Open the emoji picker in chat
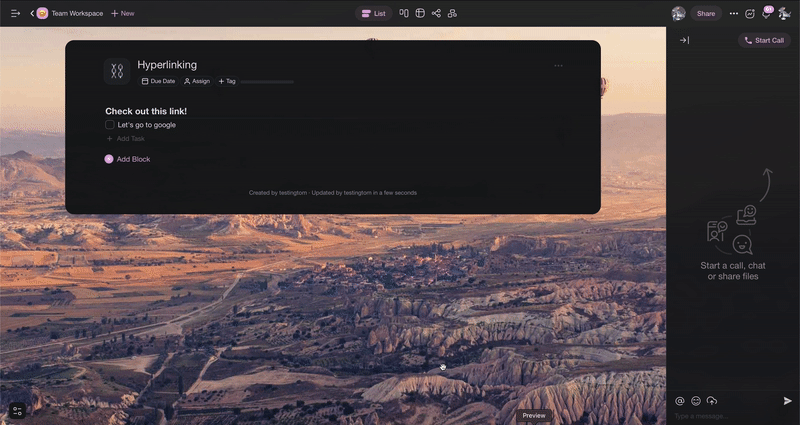The height and width of the screenshot is (425, 800). point(696,401)
